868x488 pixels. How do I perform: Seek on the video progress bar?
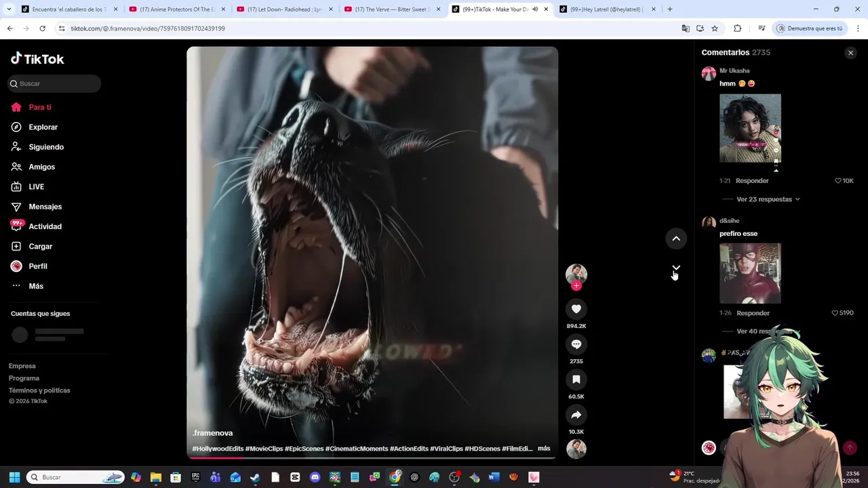click(372, 457)
